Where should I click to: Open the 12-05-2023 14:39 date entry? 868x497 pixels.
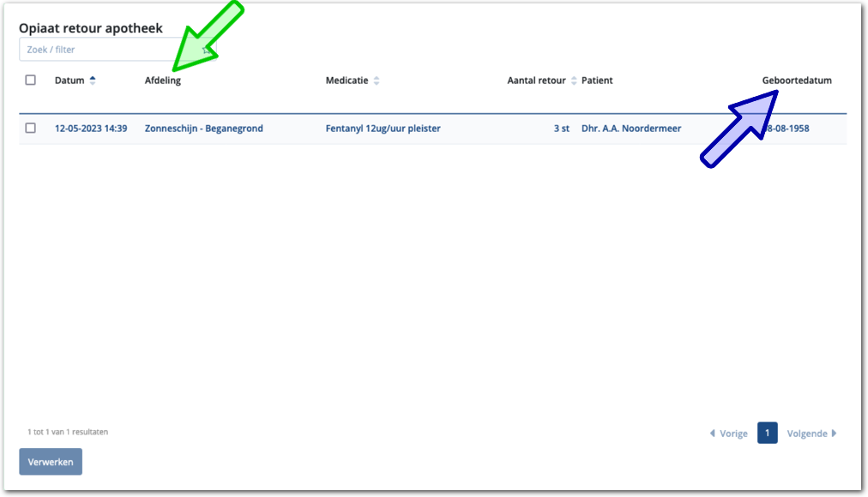click(91, 129)
